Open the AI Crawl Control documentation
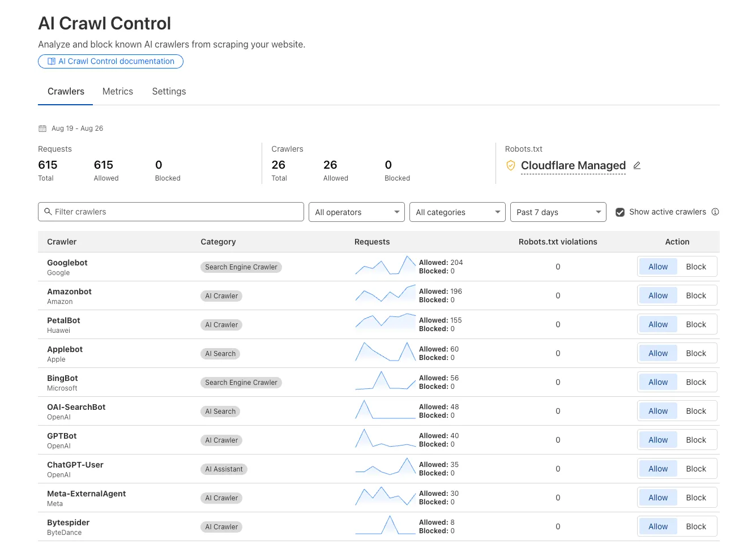The image size is (756, 557). (110, 61)
